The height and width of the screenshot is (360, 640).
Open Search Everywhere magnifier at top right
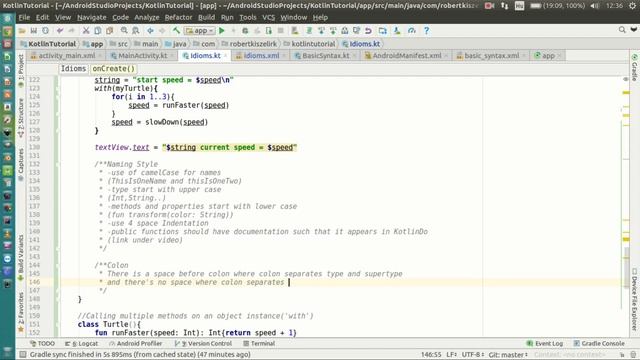[622, 30]
